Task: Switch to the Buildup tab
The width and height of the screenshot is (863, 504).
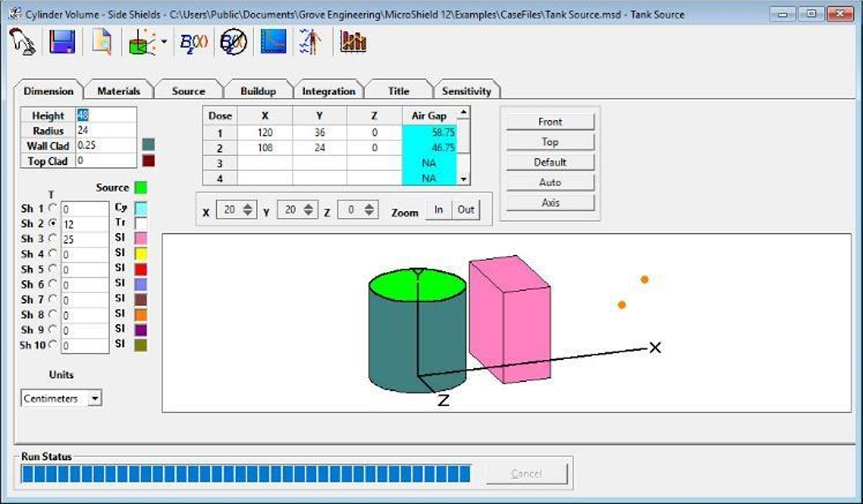Action: click(x=258, y=91)
